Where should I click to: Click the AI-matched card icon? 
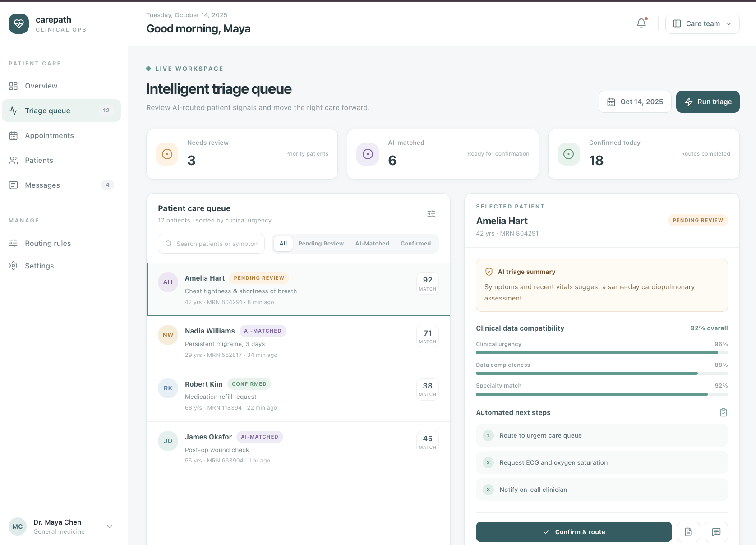368,154
